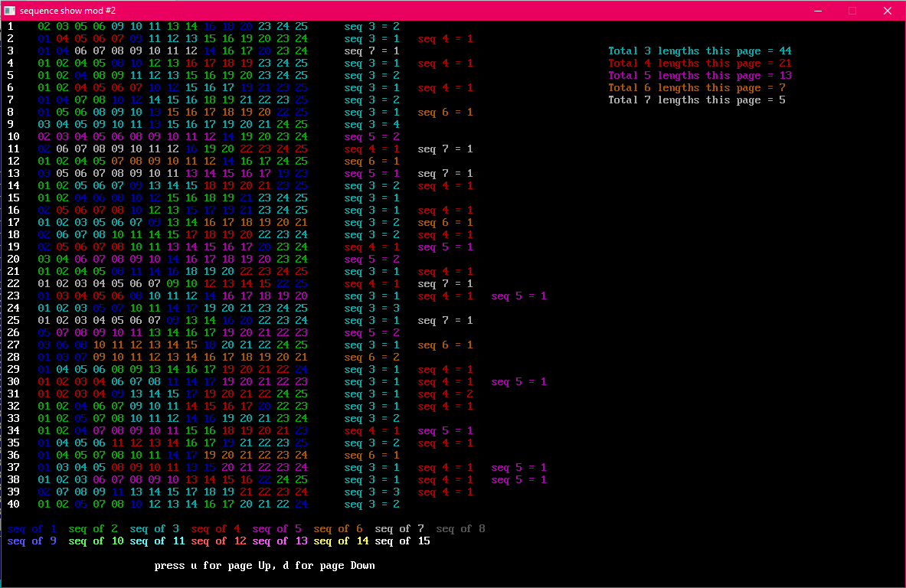906x588 pixels.
Task: Click the magenta 'seq of 5' legend label
Action: pos(276,528)
